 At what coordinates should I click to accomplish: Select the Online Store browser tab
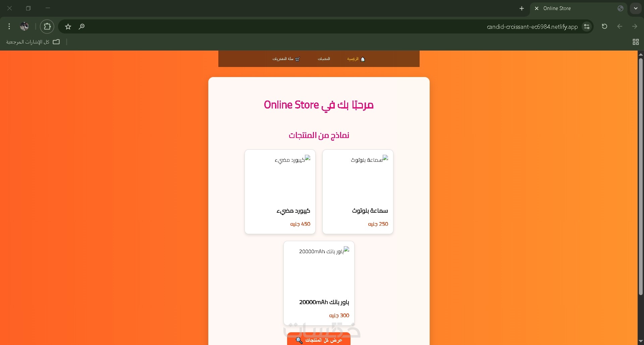[x=579, y=8]
